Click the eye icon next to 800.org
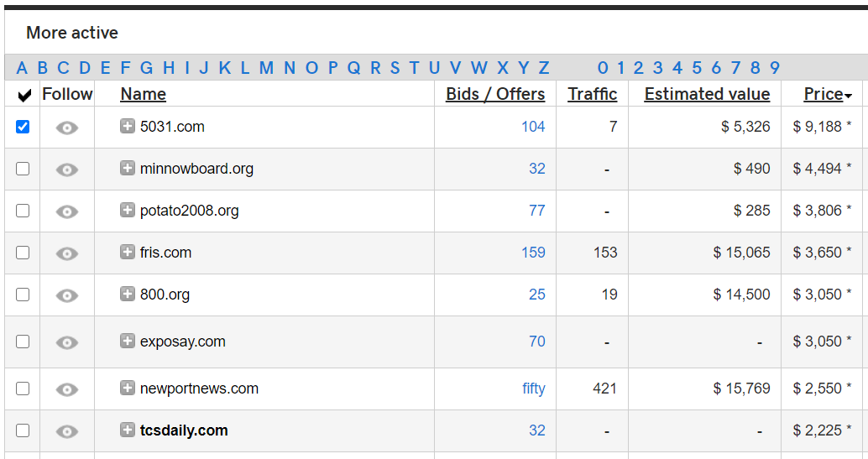The height and width of the screenshot is (459, 868). (67, 295)
